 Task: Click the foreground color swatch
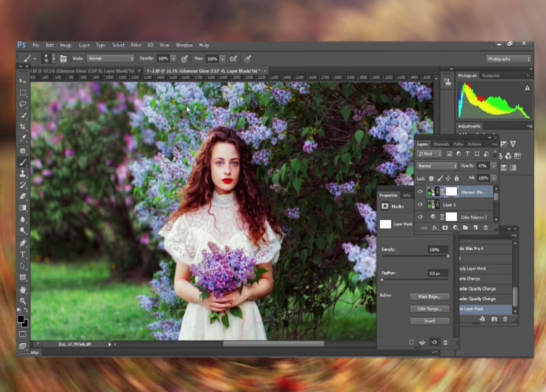pos(20,320)
